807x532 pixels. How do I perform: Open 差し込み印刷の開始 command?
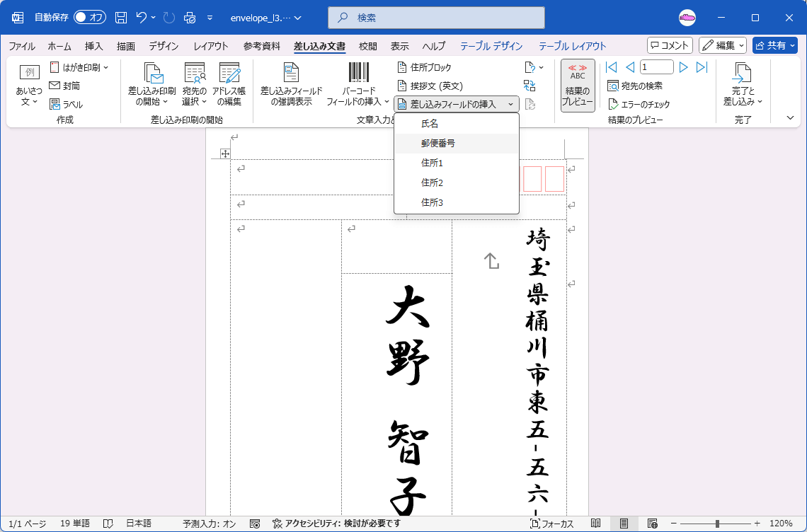click(151, 84)
